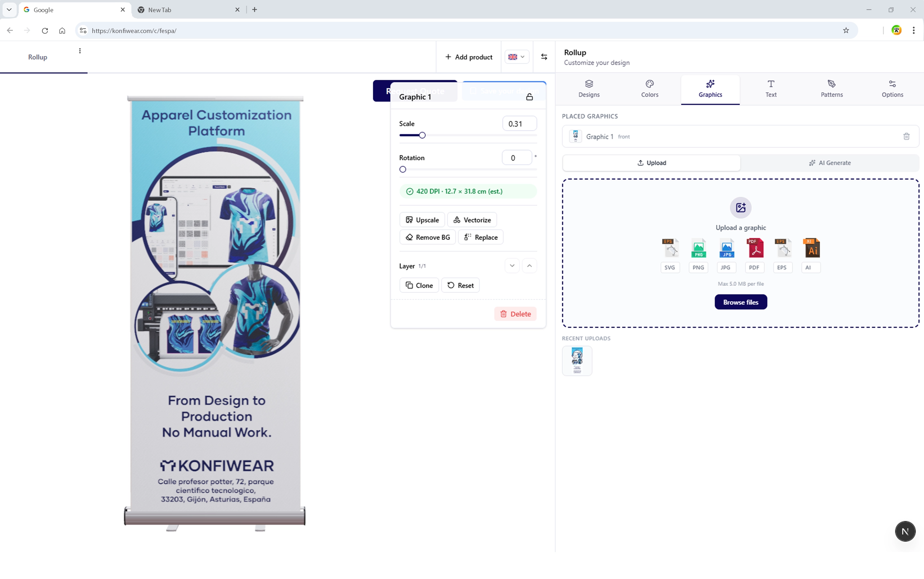The height and width of the screenshot is (579, 924).
Task: Click trash icon for Graphic 1 row
Action: pyautogui.click(x=906, y=136)
